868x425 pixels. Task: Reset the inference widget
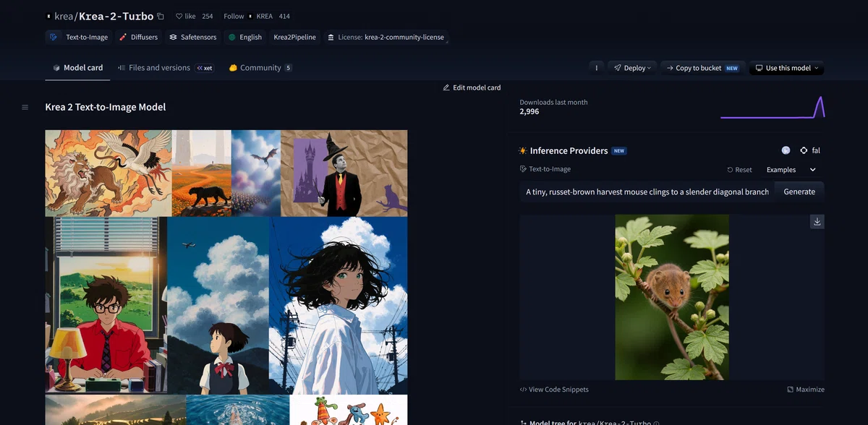[739, 170]
